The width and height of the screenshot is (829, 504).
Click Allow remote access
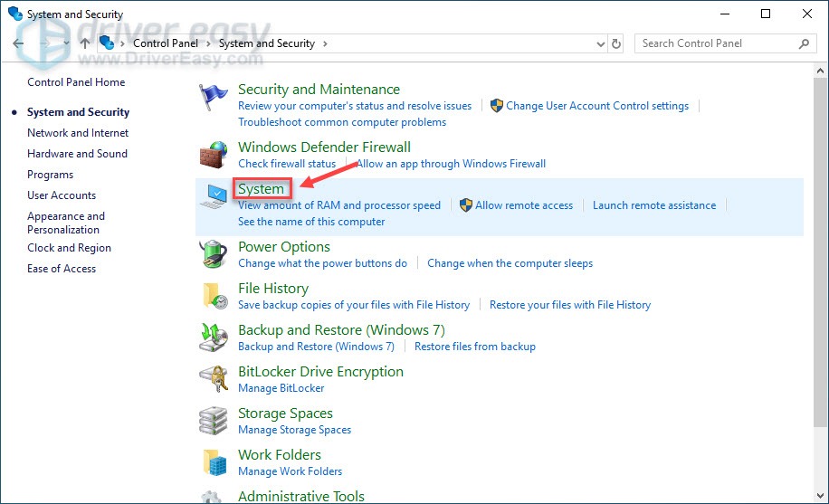[x=524, y=205]
